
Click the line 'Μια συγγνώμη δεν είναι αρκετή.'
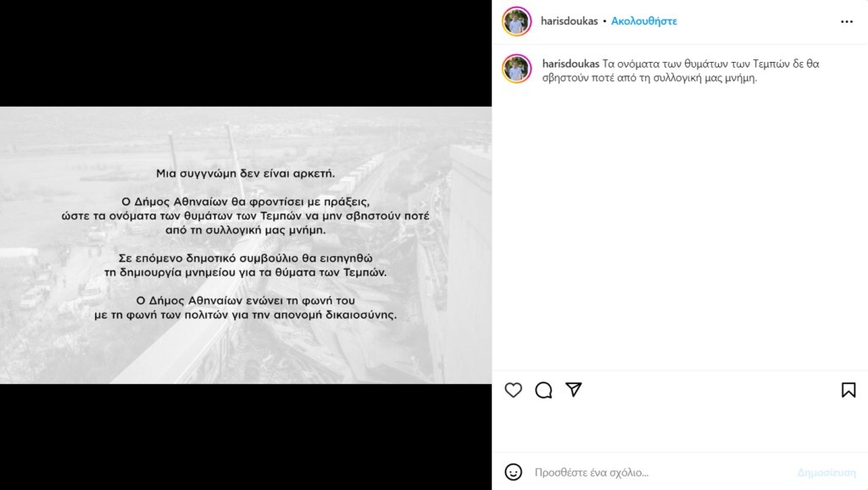click(x=245, y=173)
